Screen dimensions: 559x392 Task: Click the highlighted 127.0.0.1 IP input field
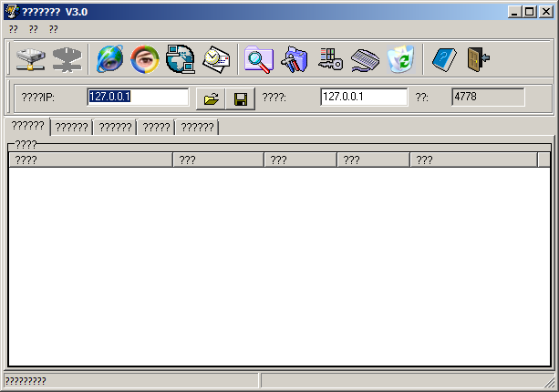[137, 97]
